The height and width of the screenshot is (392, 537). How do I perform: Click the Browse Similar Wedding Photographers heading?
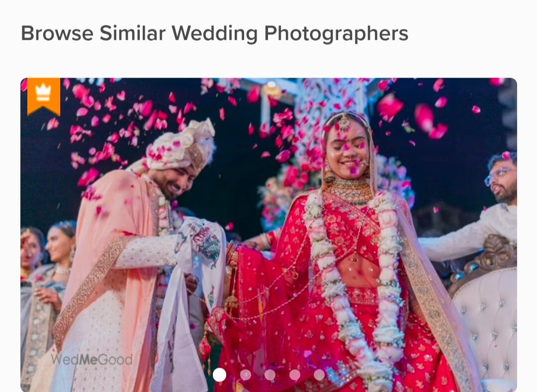point(214,34)
